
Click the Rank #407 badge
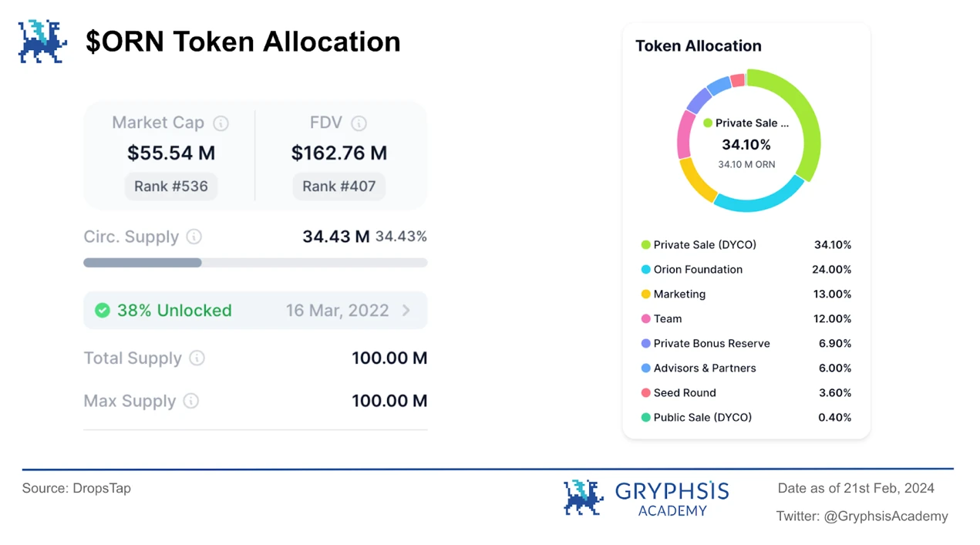click(338, 187)
